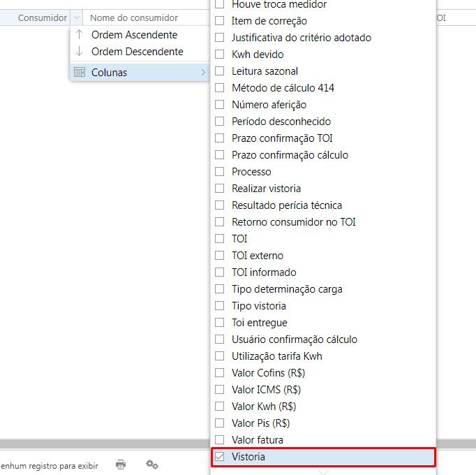Check the Item de correção column

pyautogui.click(x=219, y=21)
